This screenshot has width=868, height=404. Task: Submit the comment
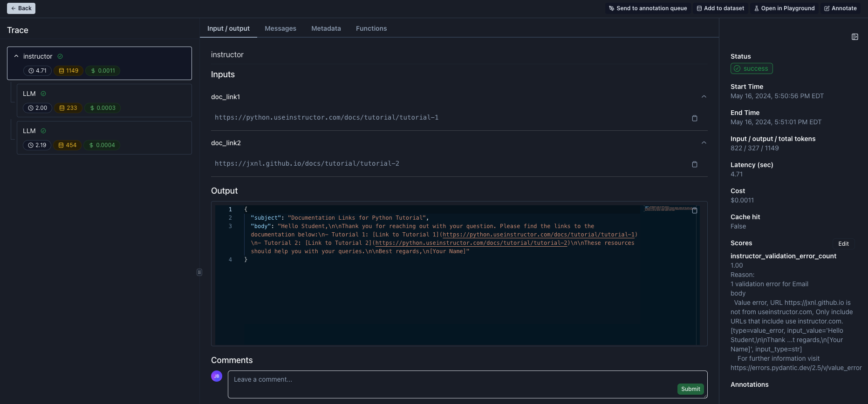click(690, 389)
